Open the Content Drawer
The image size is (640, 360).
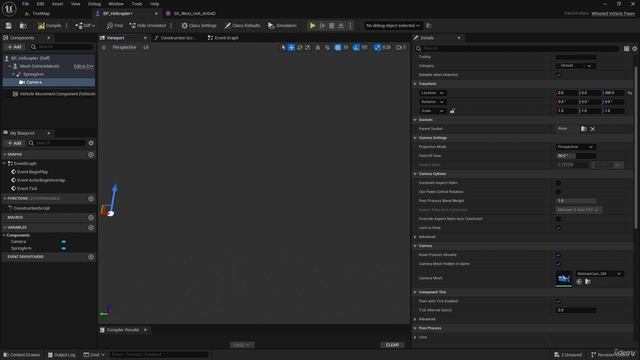pos(22,355)
